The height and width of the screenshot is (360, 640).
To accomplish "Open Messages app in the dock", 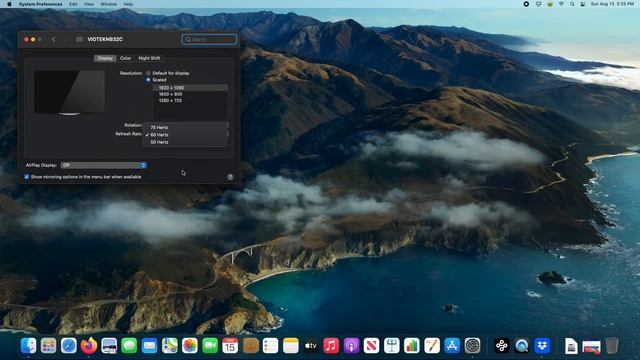I will pyautogui.click(x=129, y=346).
